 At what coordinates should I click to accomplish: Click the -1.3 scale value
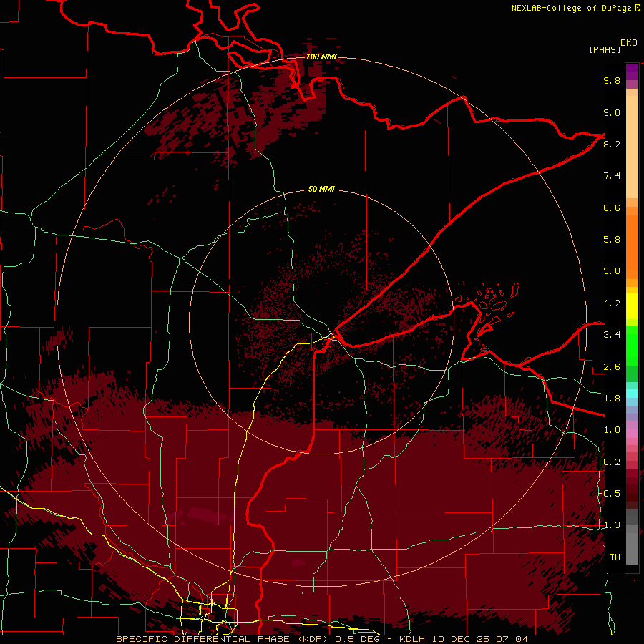pos(610,525)
